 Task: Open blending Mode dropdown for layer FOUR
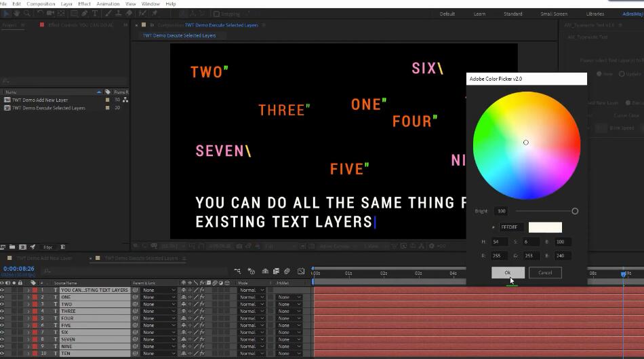click(251, 318)
